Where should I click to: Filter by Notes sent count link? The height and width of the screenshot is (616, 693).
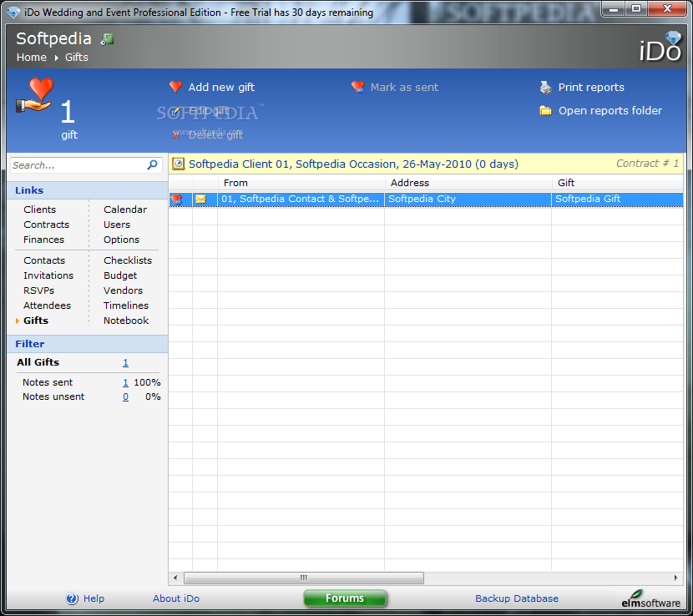click(125, 382)
